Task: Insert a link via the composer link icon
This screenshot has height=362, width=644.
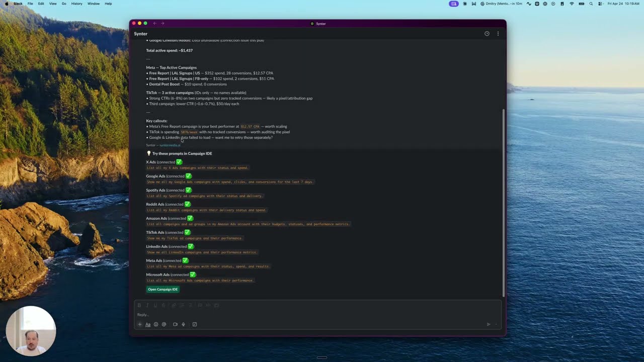Action: (x=174, y=305)
